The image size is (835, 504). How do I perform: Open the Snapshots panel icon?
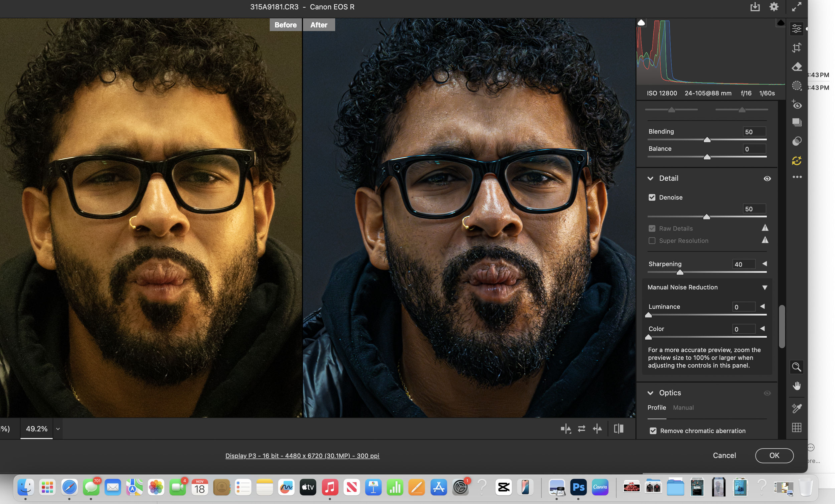click(x=796, y=122)
